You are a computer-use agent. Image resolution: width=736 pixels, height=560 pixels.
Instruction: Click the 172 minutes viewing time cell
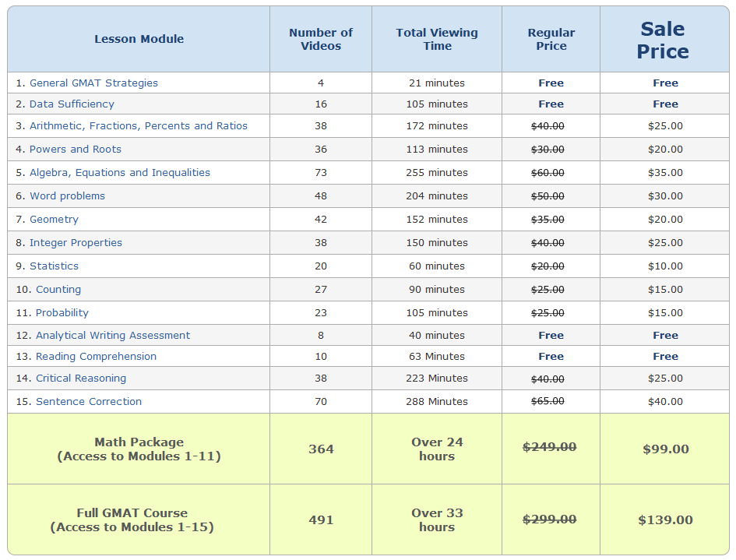(x=437, y=126)
